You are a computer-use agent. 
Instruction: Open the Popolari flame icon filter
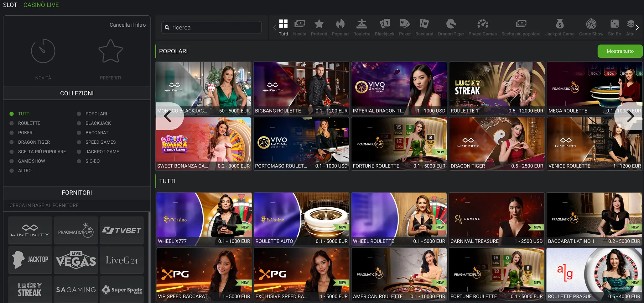[340, 24]
